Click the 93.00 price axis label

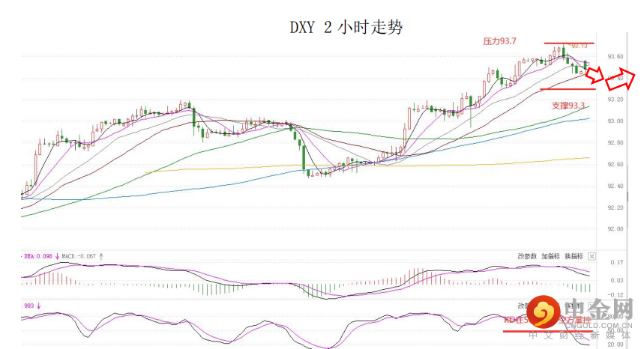tap(616, 121)
